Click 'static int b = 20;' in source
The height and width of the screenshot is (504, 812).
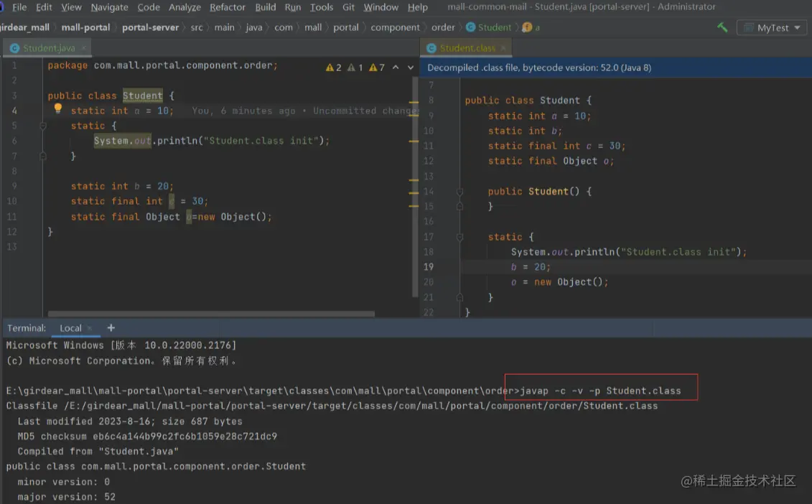pos(122,187)
